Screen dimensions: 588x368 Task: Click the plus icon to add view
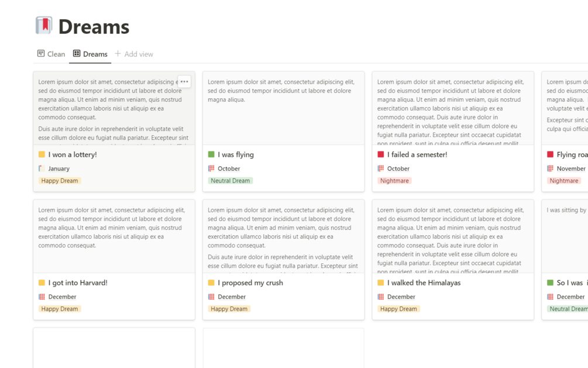[x=118, y=54]
